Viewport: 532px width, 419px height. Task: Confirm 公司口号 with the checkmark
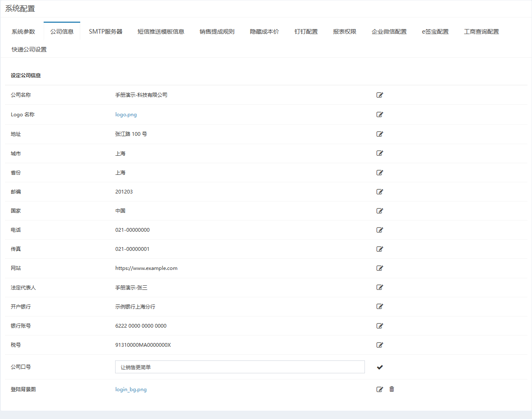point(379,367)
